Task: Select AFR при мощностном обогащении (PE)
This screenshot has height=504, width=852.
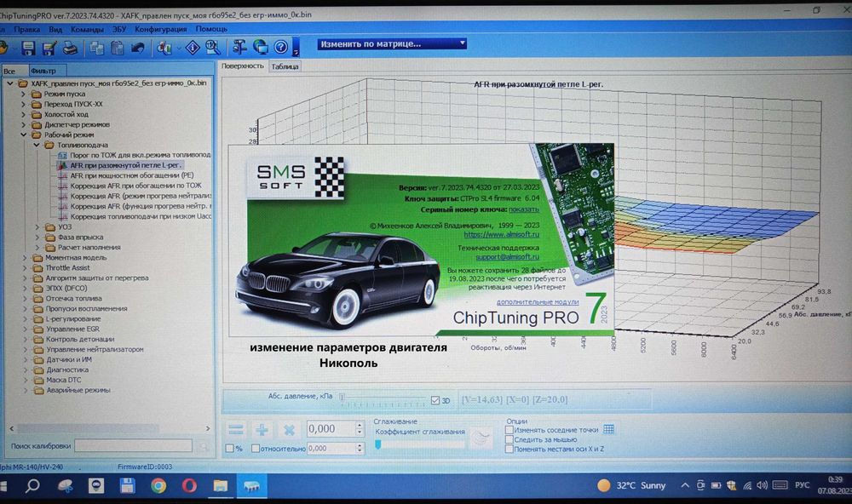Action: pos(131,175)
